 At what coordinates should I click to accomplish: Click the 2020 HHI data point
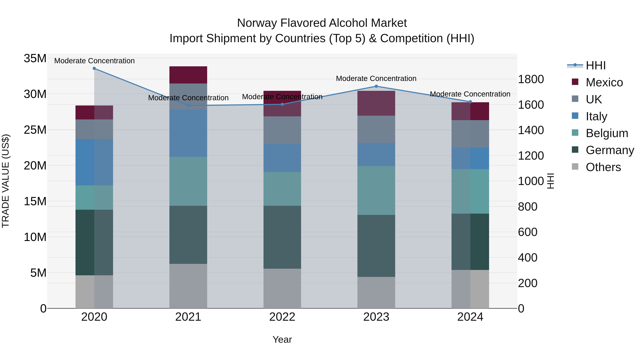click(x=94, y=68)
